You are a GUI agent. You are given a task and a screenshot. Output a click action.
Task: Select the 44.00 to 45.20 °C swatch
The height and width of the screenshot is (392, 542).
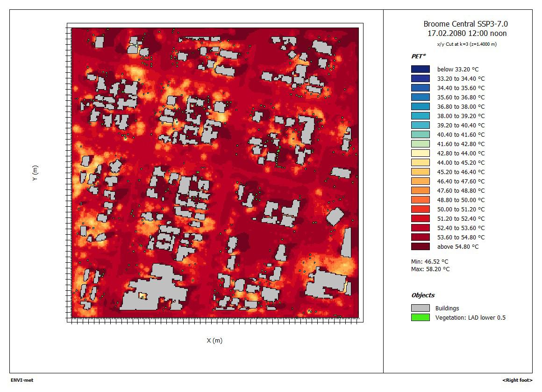pos(421,162)
